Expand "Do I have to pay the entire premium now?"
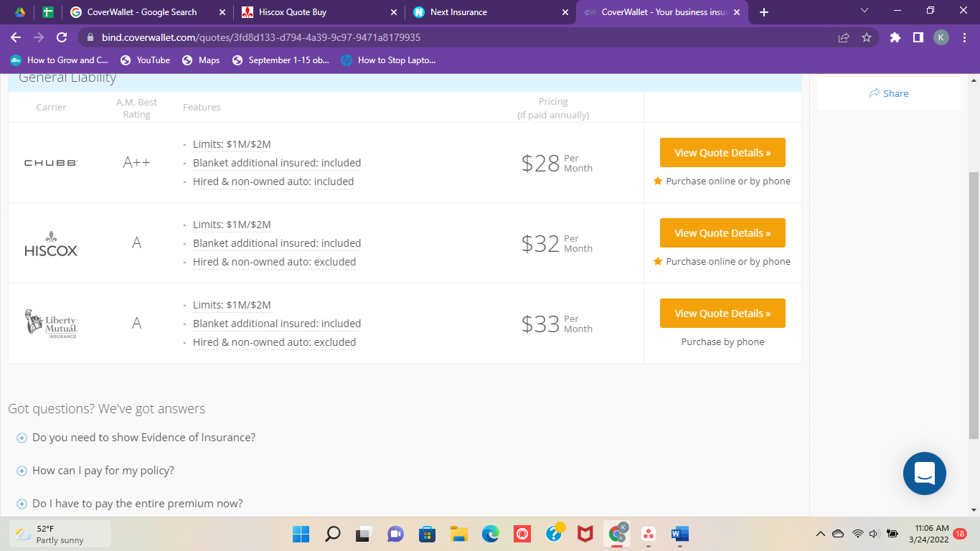 point(130,504)
